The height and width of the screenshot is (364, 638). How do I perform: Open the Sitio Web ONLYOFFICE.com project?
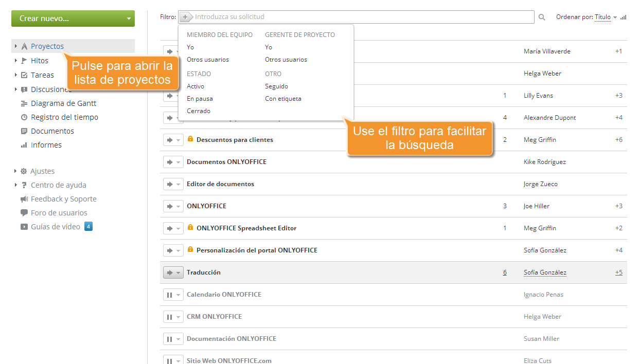[229, 360]
